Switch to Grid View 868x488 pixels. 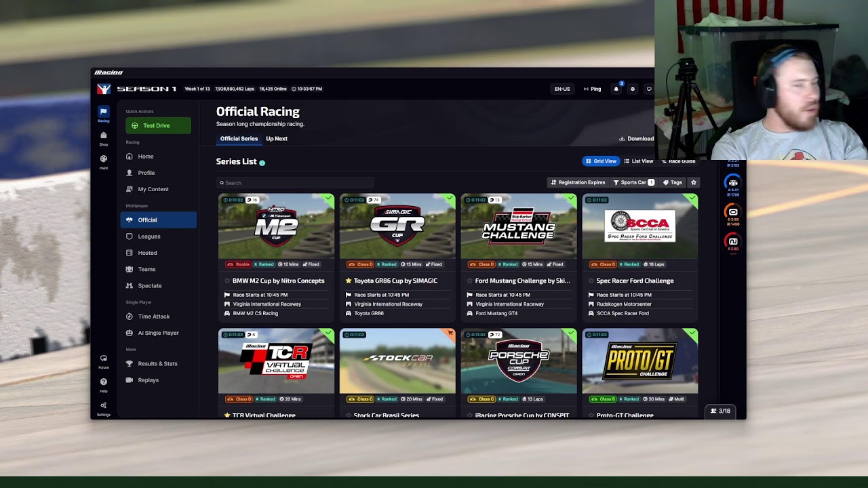[x=601, y=161]
